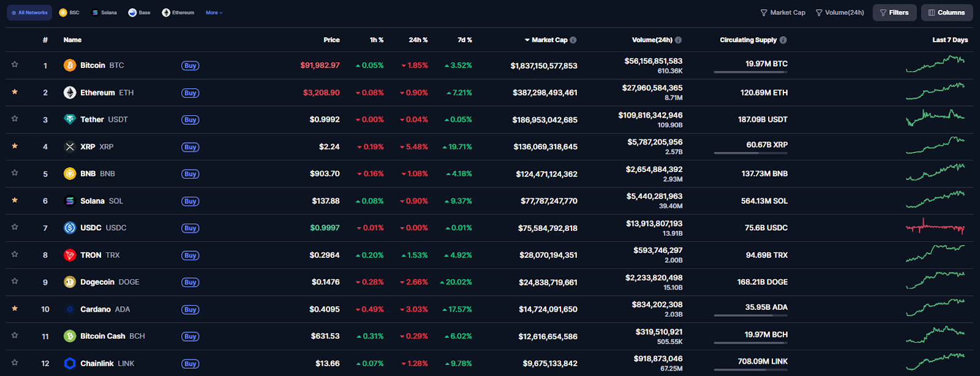980x376 pixels.
Task: Expand the More networks dropdown
Action: pos(214,12)
